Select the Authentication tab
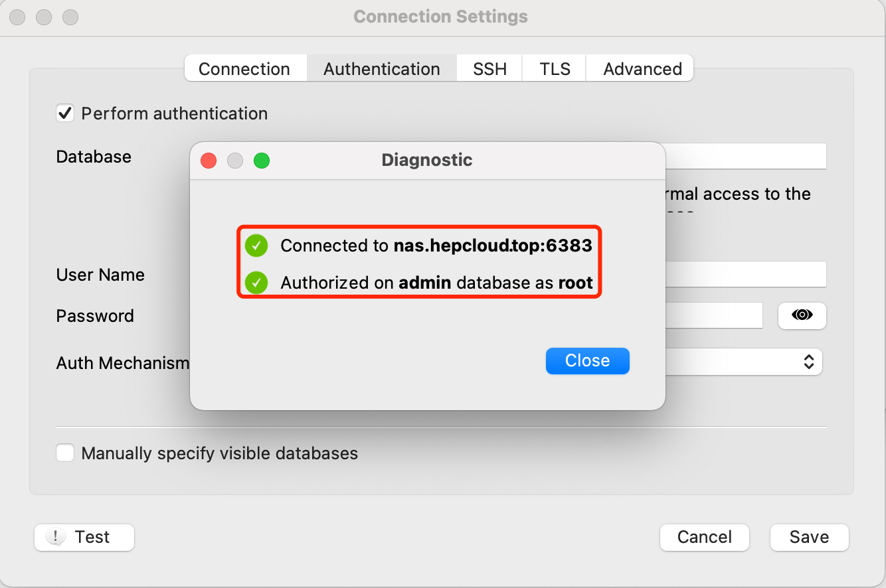This screenshot has height=588, width=886. pos(382,69)
